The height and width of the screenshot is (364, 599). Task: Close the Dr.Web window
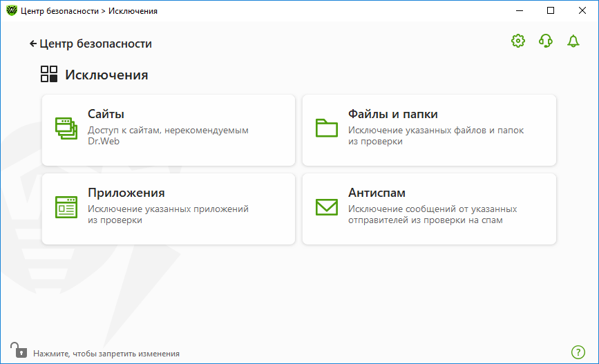(x=582, y=10)
